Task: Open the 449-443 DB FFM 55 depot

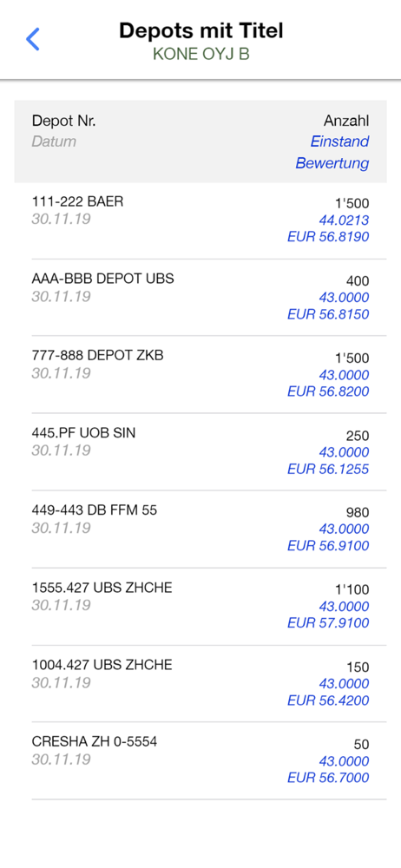Action: pyautogui.click(x=200, y=529)
